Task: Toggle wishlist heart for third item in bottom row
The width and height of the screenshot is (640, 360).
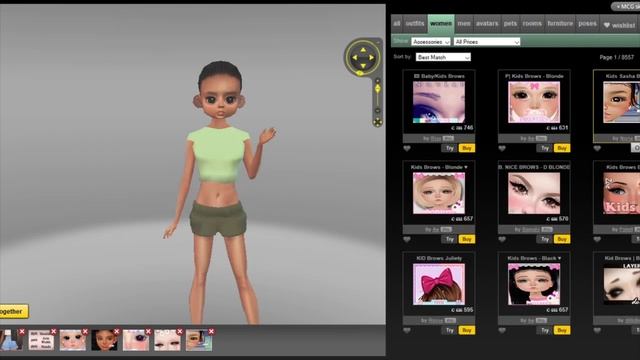Action: coord(597,331)
